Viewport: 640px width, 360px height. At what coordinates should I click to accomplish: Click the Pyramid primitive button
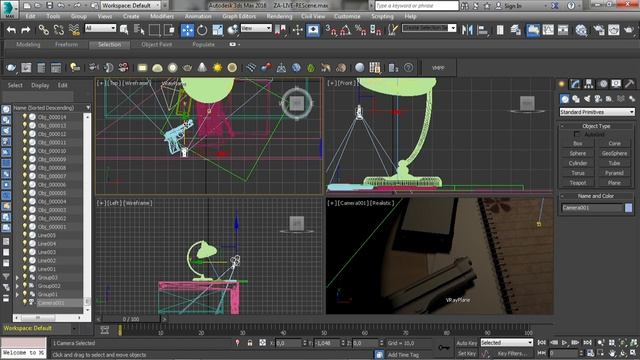click(614, 173)
